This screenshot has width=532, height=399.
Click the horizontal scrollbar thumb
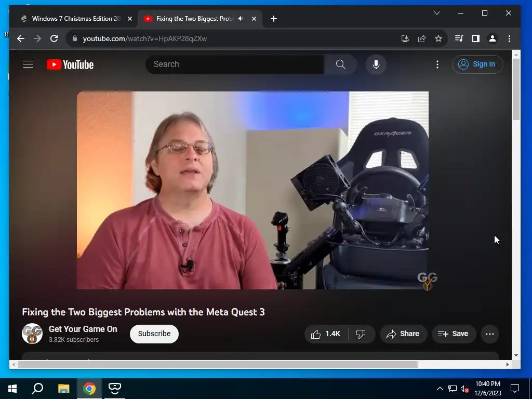[218, 364]
